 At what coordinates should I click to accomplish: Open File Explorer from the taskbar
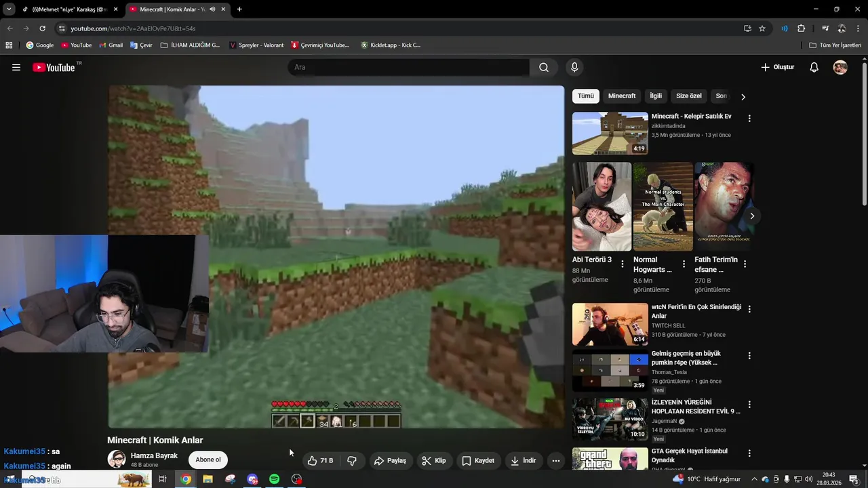tap(208, 479)
